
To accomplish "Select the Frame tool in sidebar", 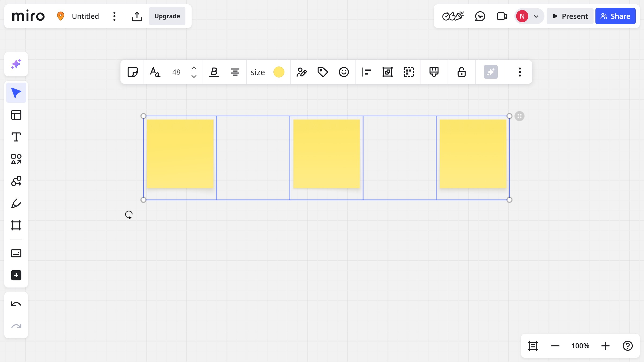I will [16, 226].
